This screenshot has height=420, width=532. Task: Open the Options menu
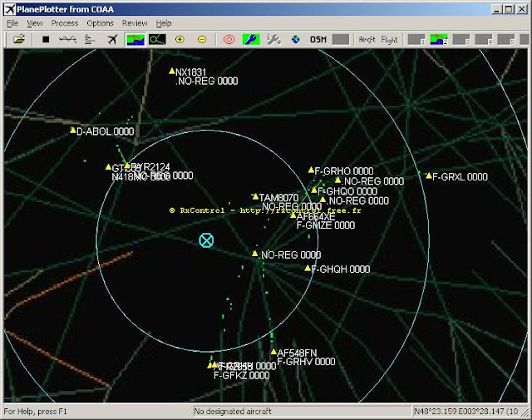click(x=100, y=23)
